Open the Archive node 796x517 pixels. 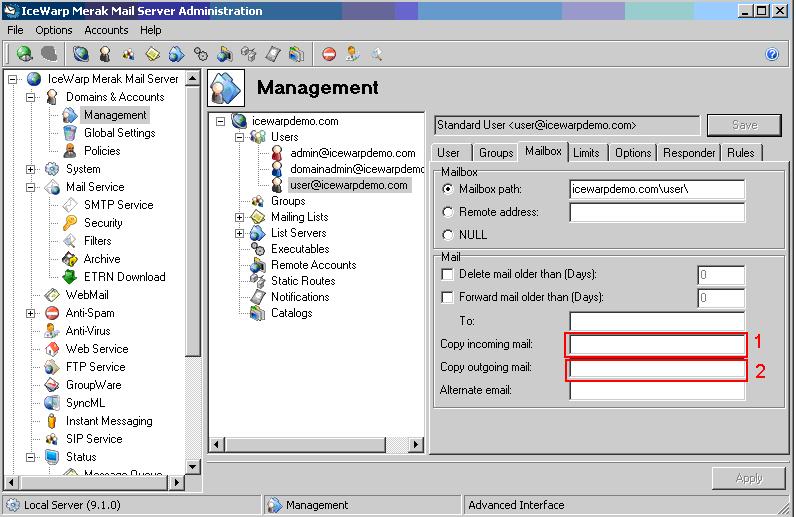102,259
